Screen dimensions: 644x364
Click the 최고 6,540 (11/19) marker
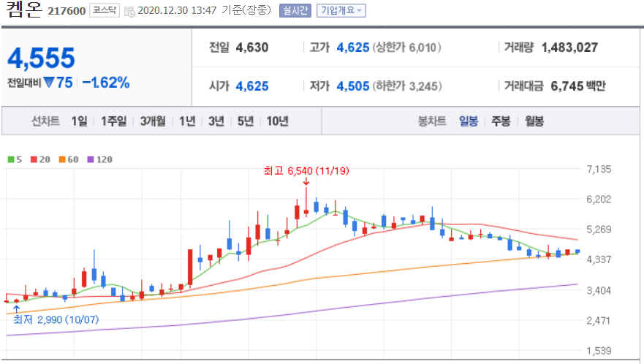[x=306, y=170]
